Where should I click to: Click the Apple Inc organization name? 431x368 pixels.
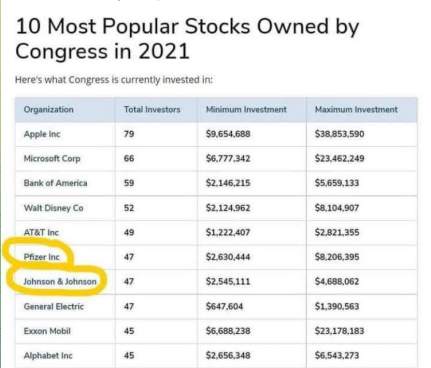[42, 134]
